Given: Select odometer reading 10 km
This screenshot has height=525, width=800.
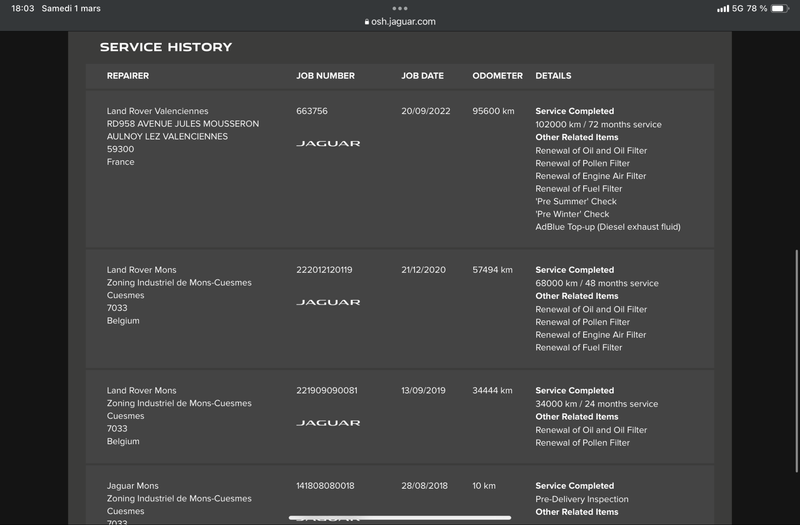Looking at the screenshot, I should [x=484, y=486].
